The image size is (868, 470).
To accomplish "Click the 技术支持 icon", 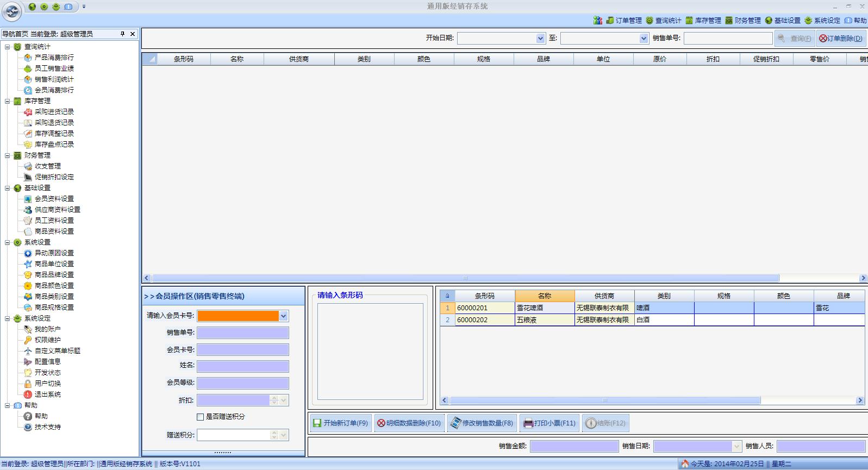I will coord(28,427).
